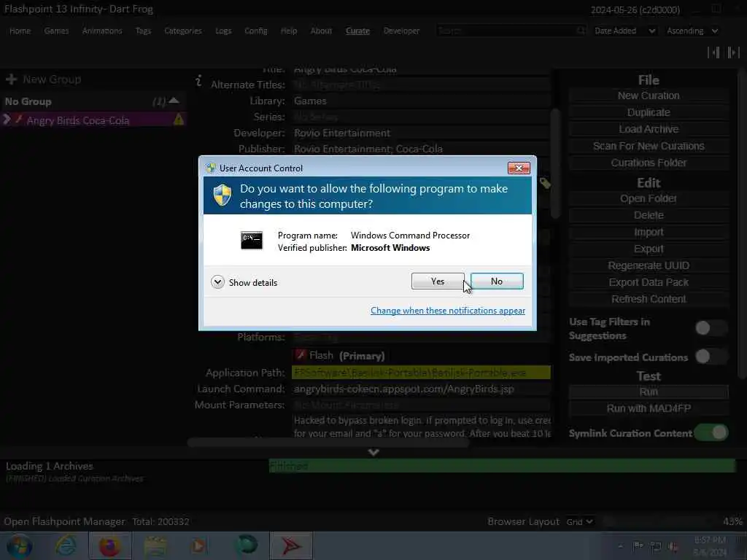Toggle Use Tag Filters in Suggestions
The width and height of the screenshot is (747, 560).
711,327
